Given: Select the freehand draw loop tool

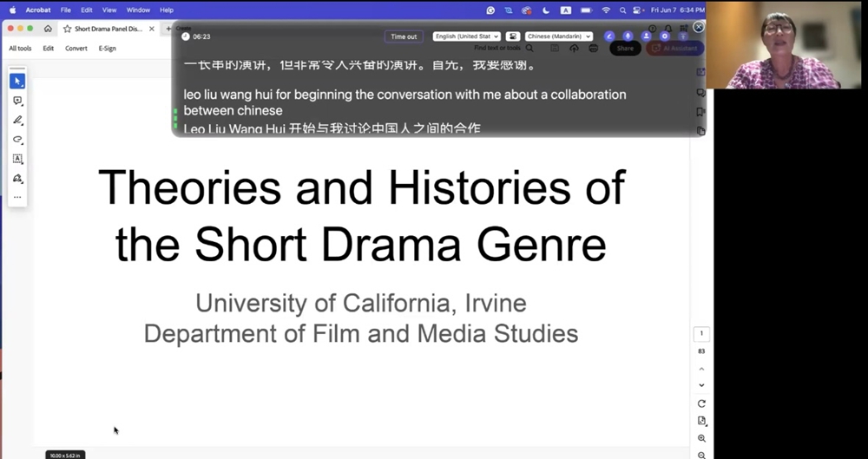Looking at the screenshot, I should pos(17,140).
